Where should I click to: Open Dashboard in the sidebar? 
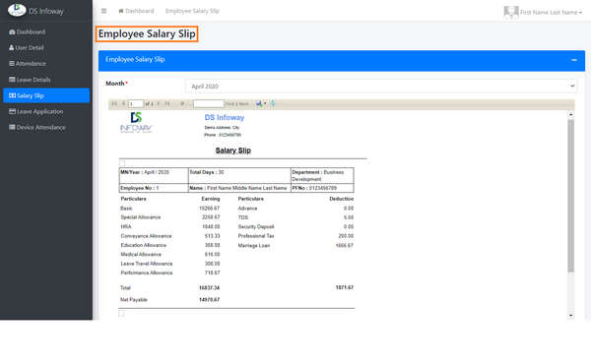click(x=28, y=32)
